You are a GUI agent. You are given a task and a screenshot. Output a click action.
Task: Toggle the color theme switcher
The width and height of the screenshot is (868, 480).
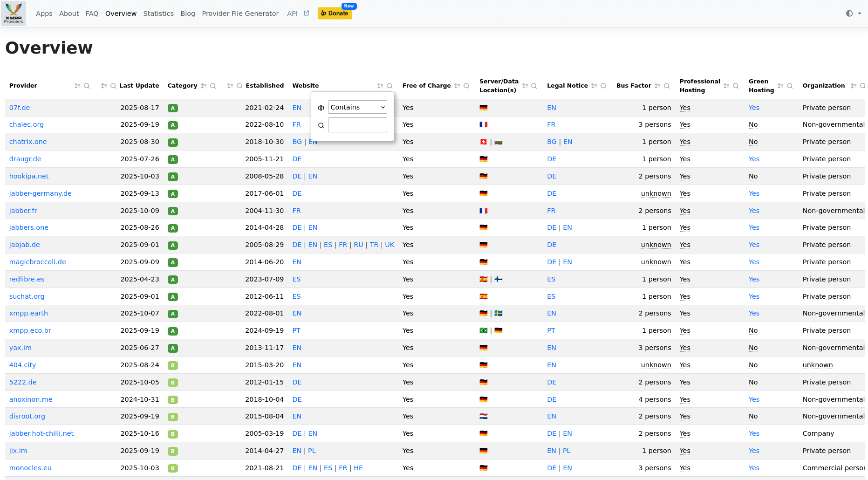[x=853, y=14]
